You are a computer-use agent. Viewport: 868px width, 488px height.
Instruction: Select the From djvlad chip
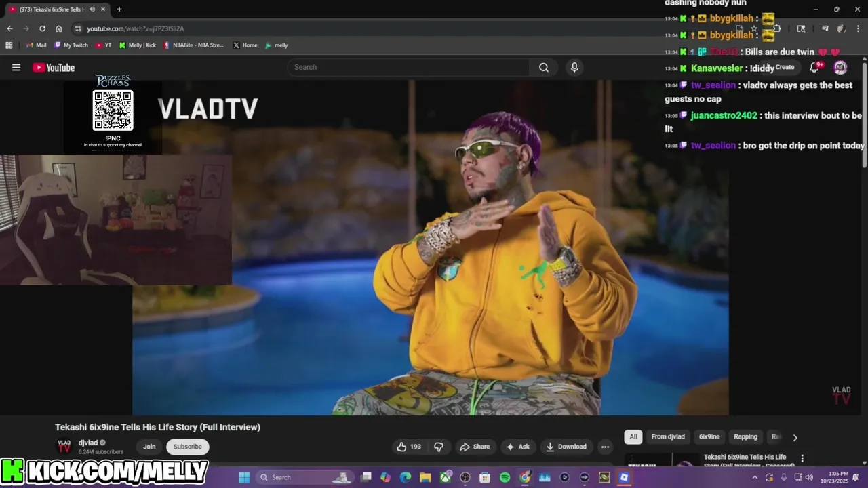(668, 437)
